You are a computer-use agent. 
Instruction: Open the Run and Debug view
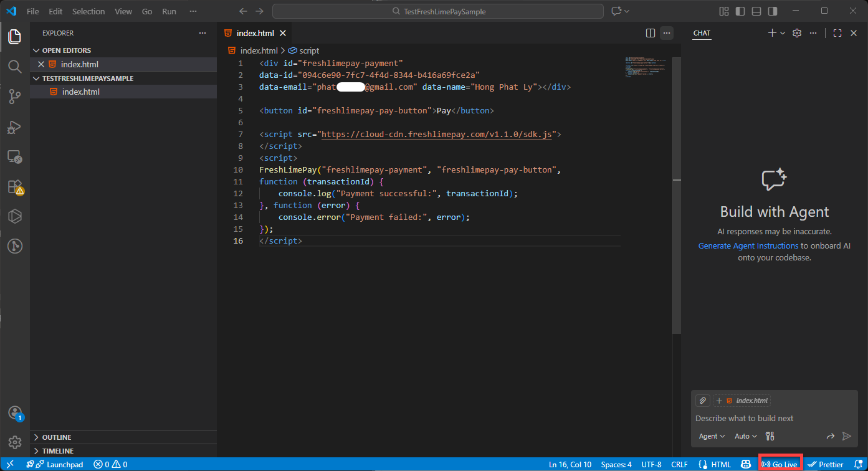click(14, 126)
